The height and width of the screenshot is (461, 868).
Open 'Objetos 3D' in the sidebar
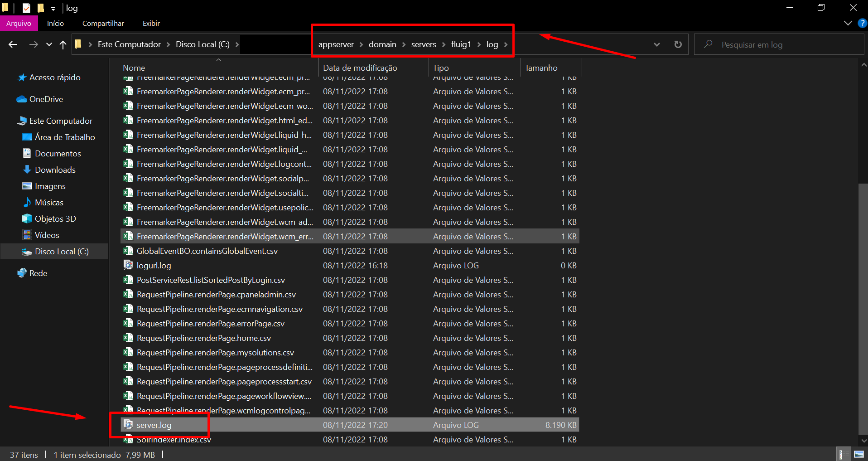(x=55, y=219)
